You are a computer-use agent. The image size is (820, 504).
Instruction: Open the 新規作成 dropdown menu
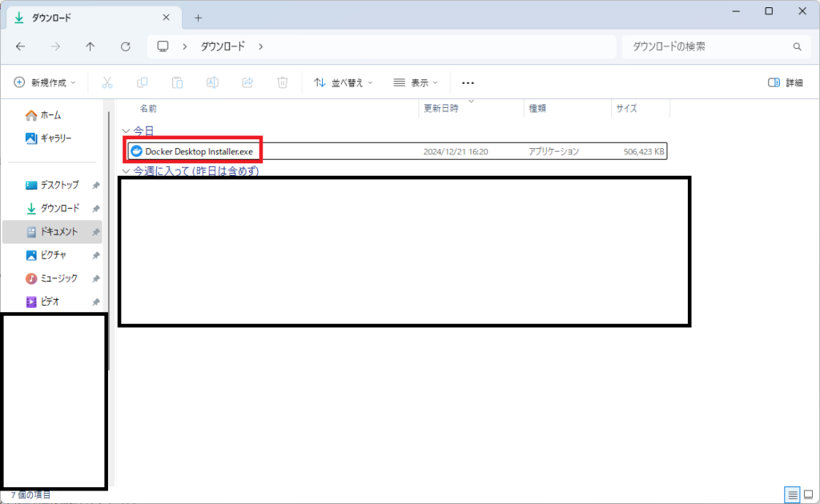(45, 82)
